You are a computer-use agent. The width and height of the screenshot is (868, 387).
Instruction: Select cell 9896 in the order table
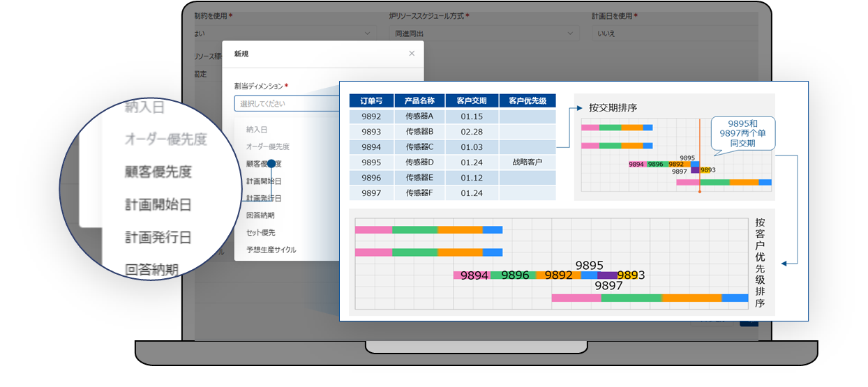(371, 177)
